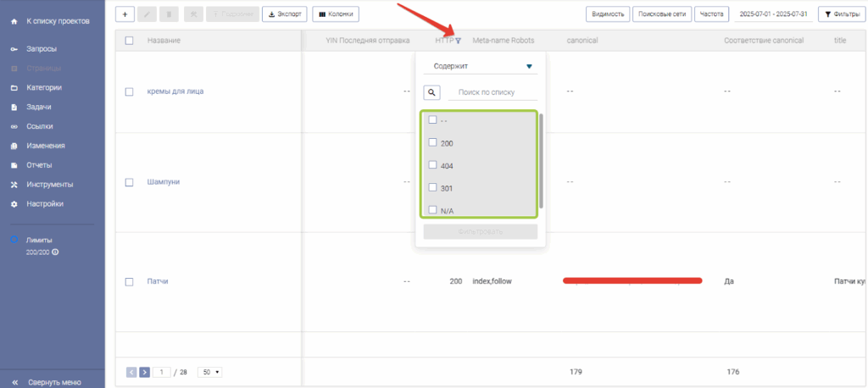Collapse the sidebar via Свернуть меню
The image size is (868, 388).
click(53, 382)
